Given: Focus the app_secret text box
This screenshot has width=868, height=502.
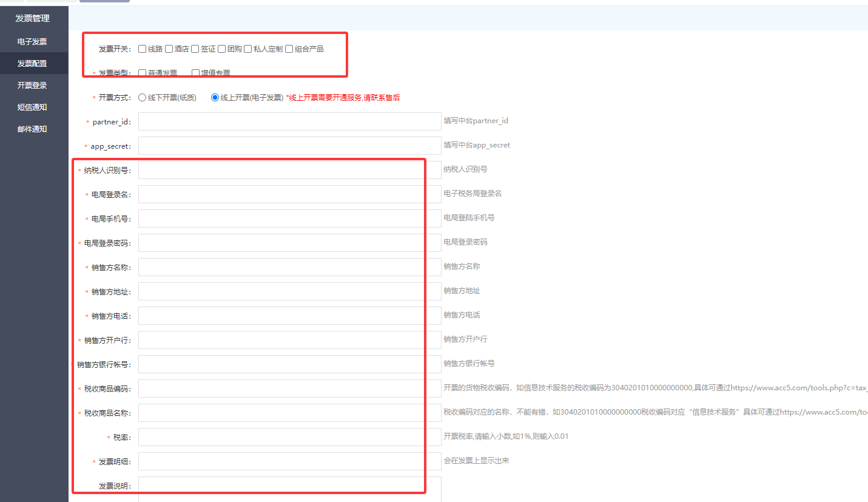Looking at the screenshot, I should pyautogui.click(x=289, y=146).
